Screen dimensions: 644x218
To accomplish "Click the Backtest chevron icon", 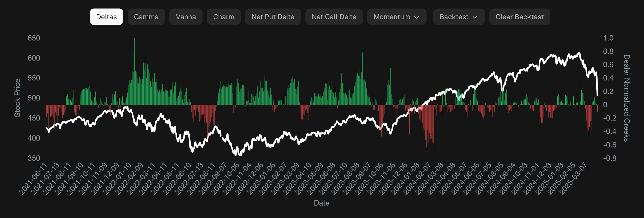I will tap(475, 17).
